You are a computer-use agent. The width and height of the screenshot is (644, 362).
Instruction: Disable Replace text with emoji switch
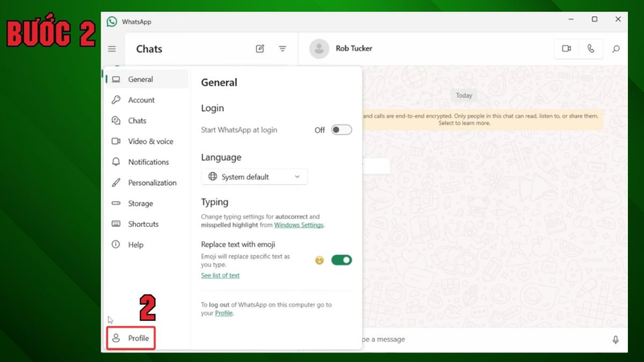tap(341, 260)
